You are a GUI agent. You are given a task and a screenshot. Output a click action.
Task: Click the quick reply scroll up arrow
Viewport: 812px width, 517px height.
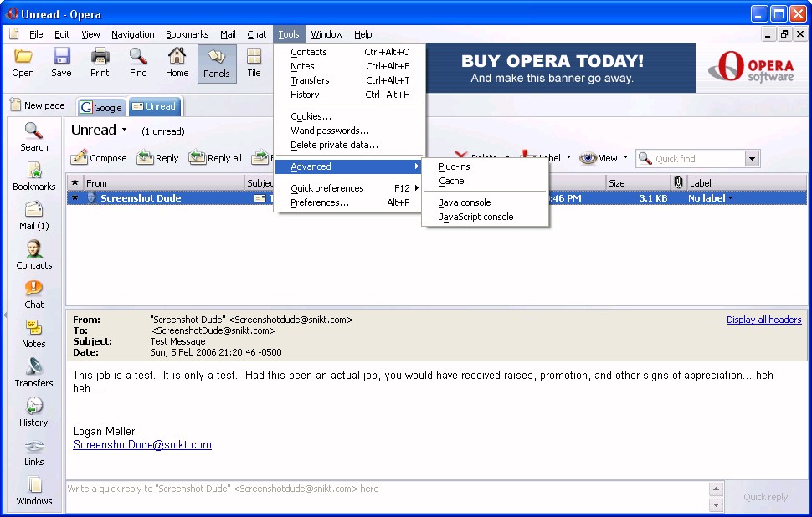(716, 489)
